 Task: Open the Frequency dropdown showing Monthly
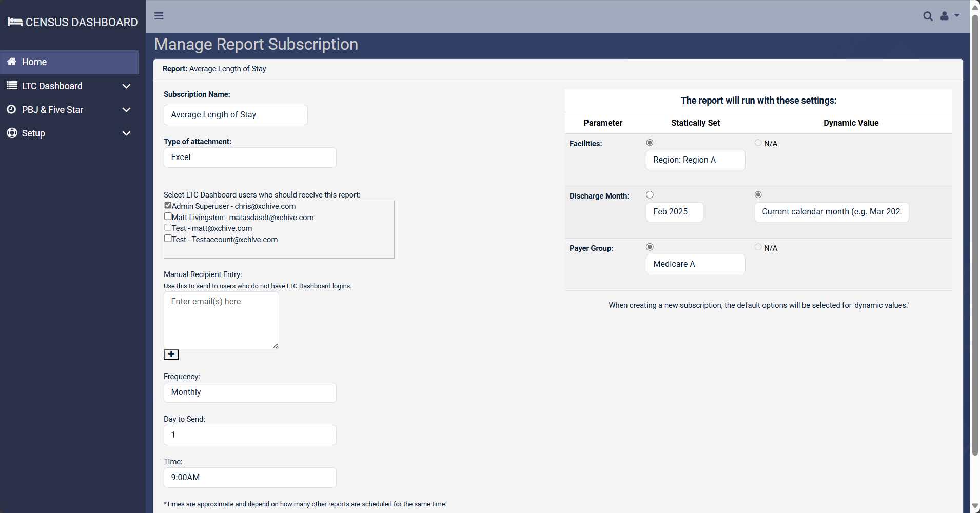click(250, 392)
